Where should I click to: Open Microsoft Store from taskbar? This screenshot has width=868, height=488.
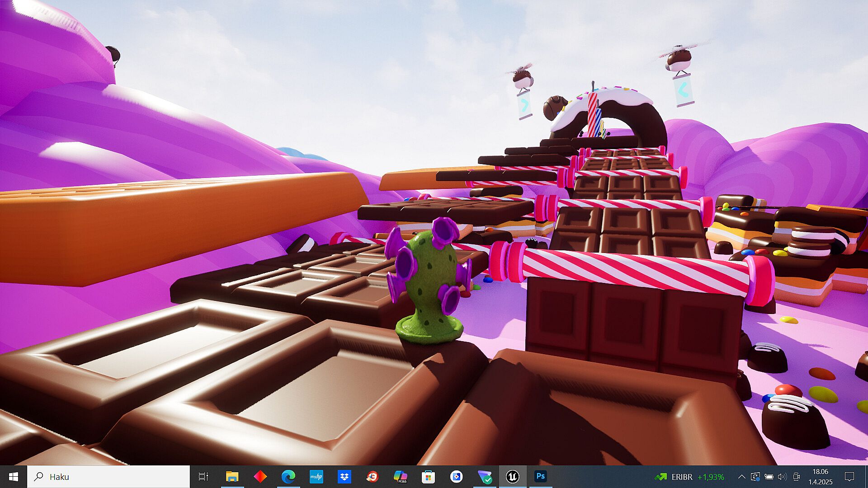pyautogui.click(x=428, y=477)
